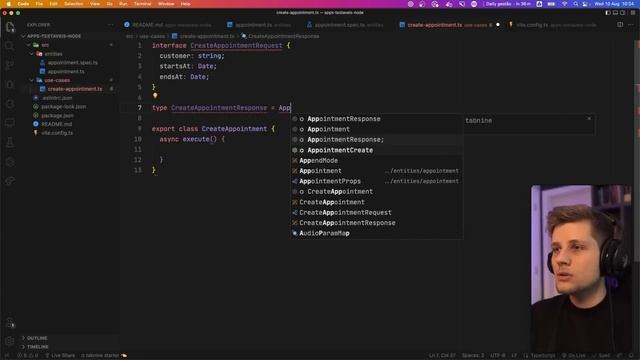Viewport: 640px width, 360px height.
Task: Open Explorer panel more actions ellipsis
Action: coord(111,25)
